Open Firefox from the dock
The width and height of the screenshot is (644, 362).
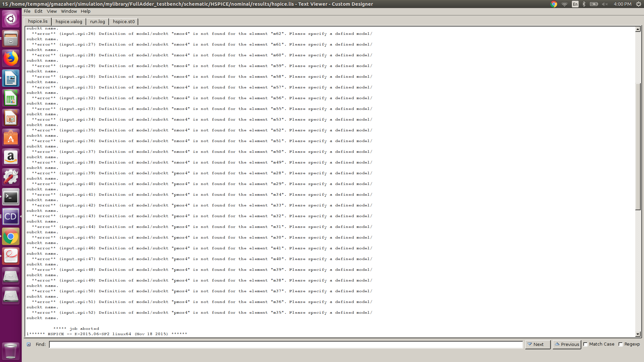[x=10, y=58]
